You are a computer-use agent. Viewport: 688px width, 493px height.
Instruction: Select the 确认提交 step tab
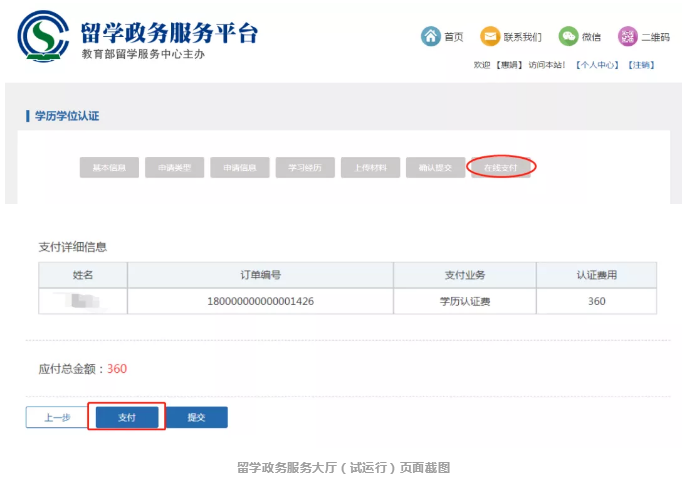[435, 168]
